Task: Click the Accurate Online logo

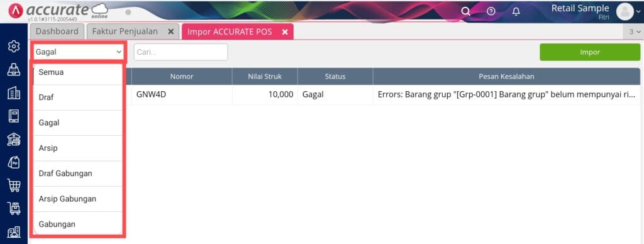Action: (58, 11)
